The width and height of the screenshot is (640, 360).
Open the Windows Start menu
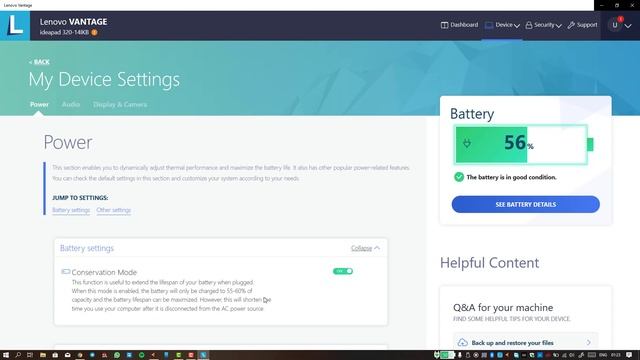[6, 355]
